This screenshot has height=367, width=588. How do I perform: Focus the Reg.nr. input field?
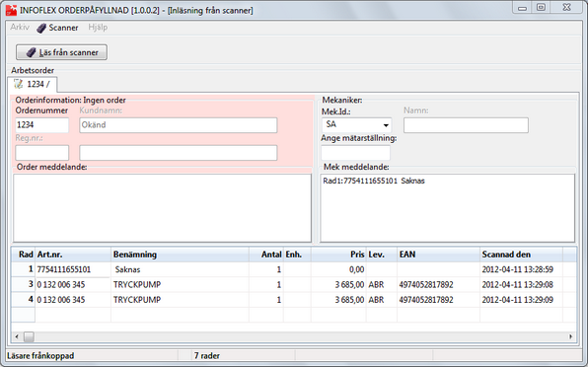click(42, 153)
